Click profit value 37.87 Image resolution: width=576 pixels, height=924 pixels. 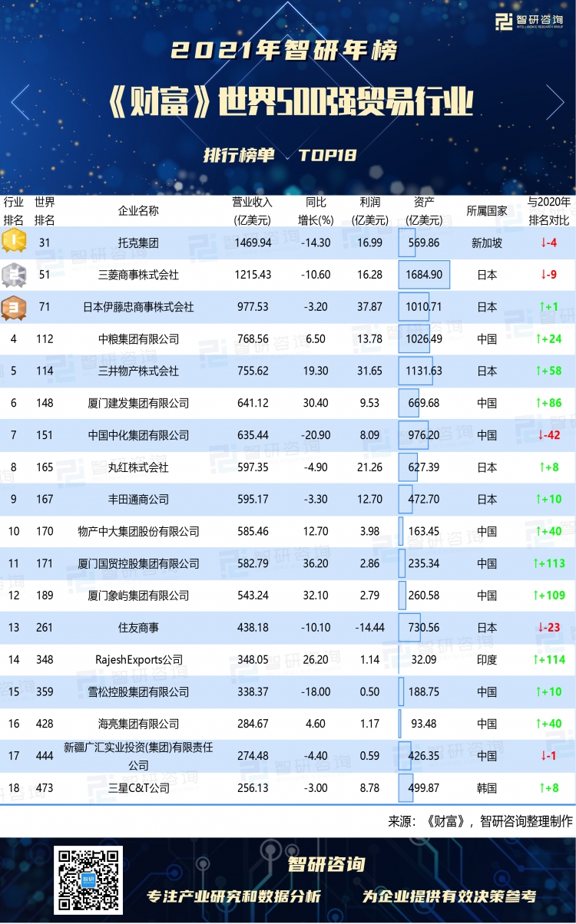(x=369, y=307)
